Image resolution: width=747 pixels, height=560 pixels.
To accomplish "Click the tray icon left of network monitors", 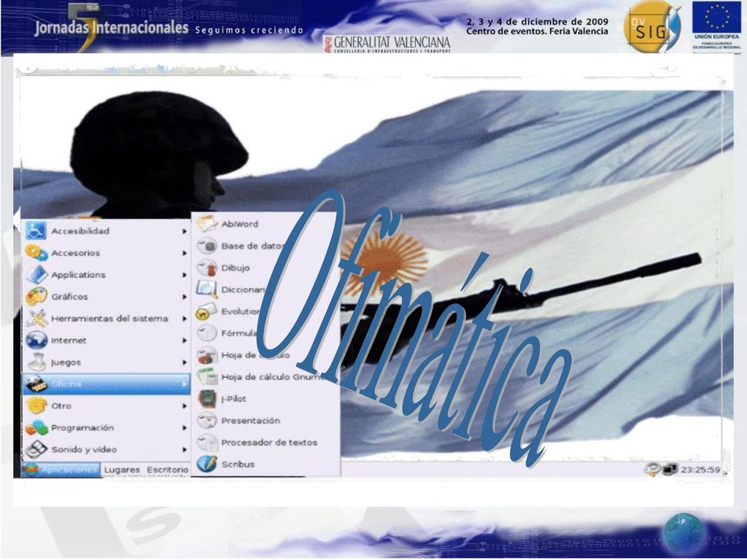I will pos(652,470).
